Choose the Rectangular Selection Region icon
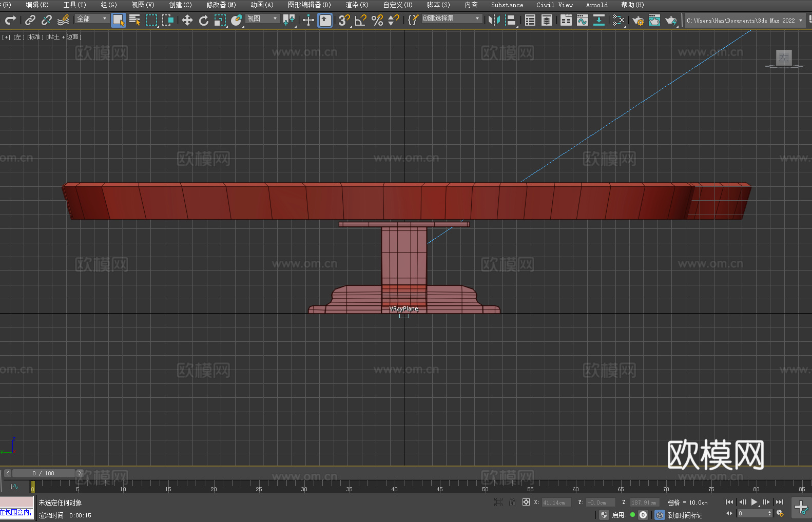Image resolution: width=812 pixels, height=522 pixels. tap(151, 20)
